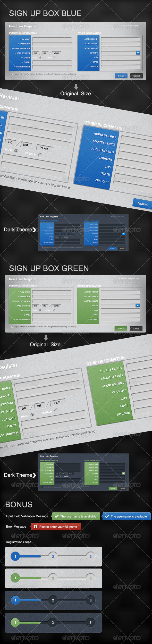Click the checkmark icon in the green validation message
152x644 pixels.
pyautogui.click(x=56, y=516)
